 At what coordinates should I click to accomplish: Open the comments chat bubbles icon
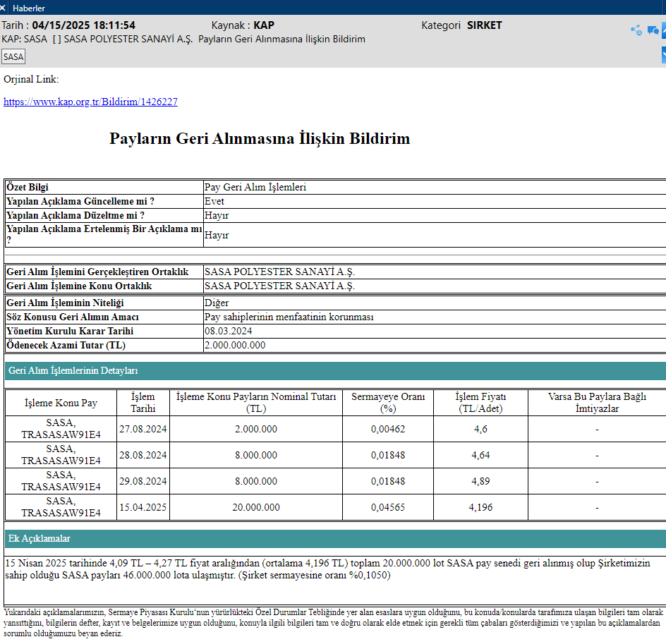[x=653, y=30]
